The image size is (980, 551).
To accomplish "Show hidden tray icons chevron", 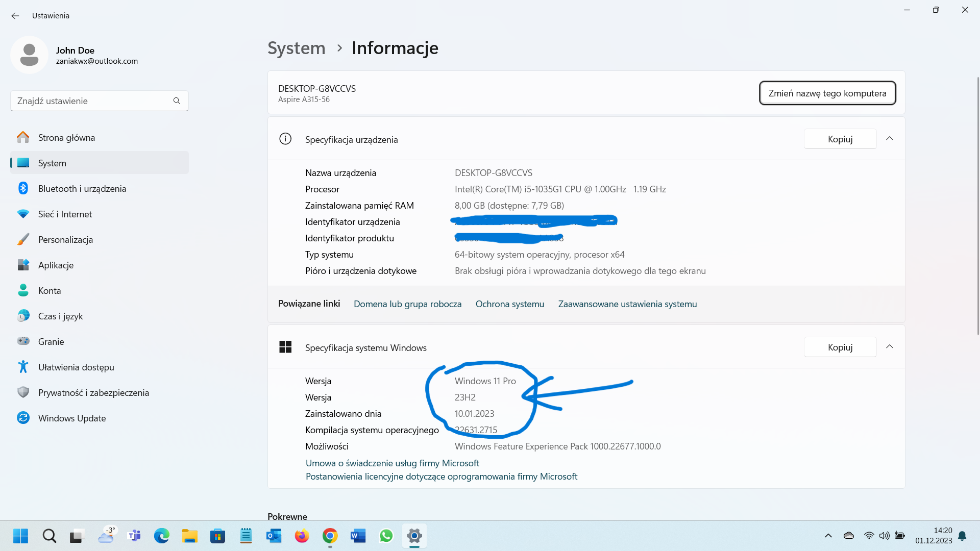I will [x=828, y=536].
